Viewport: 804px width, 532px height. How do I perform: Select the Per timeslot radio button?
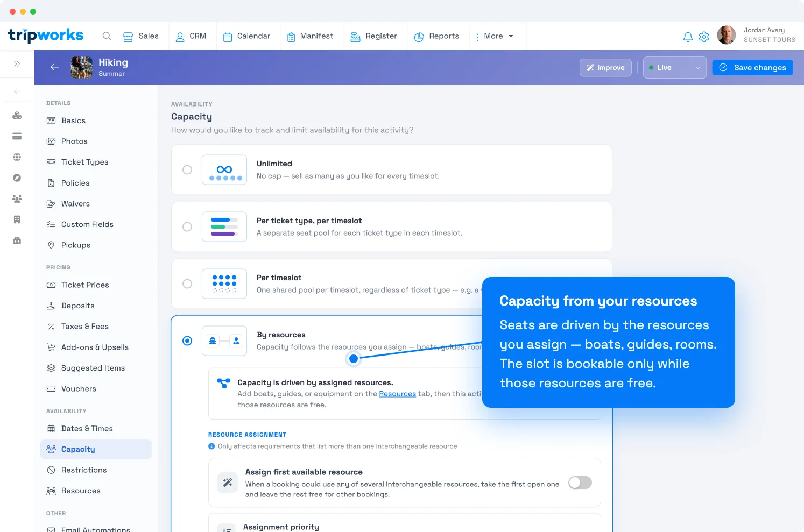point(187,284)
